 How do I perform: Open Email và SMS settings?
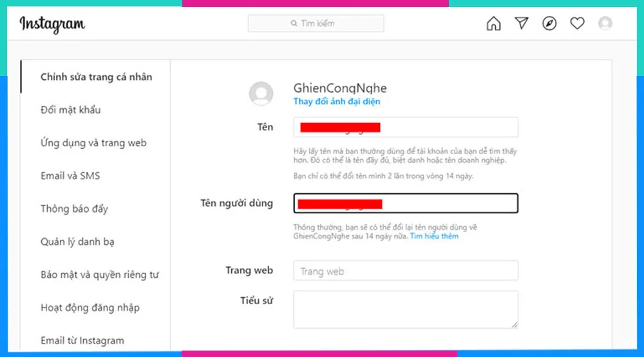point(70,176)
